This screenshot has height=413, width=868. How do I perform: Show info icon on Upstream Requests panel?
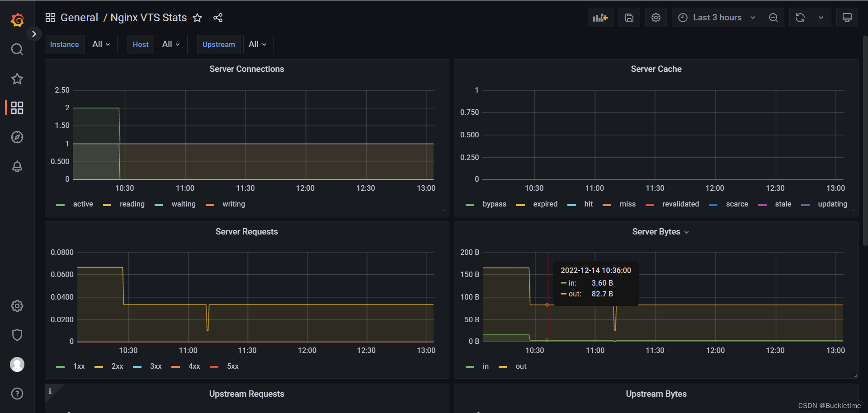click(x=50, y=391)
